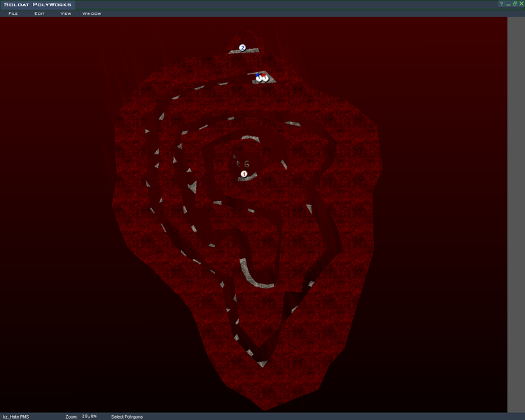Minimize the PolyWorks window
This screenshot has height=420, width=525.
(507, 4)
